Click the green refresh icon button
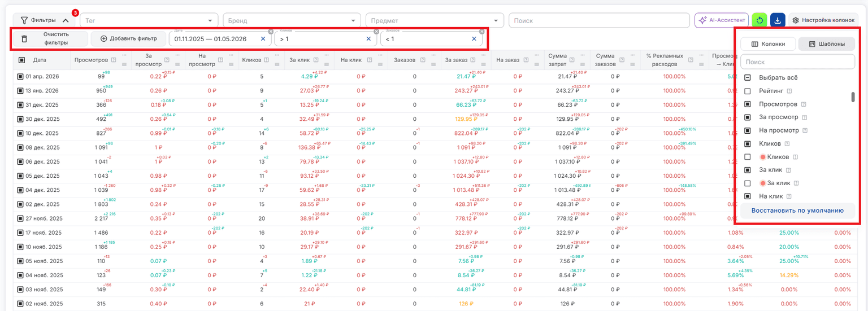Image resolution: width=868 pixels, height=311 pixels. pyautogui.click(x=760, y=20)
